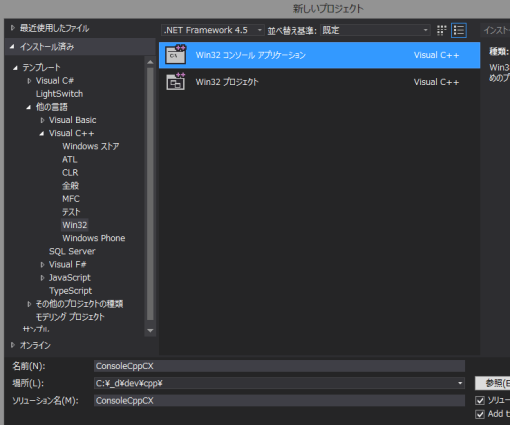Switch to small icons grid view
The width and height of the screenshot is (510, 425).
(x=442, y=30)
